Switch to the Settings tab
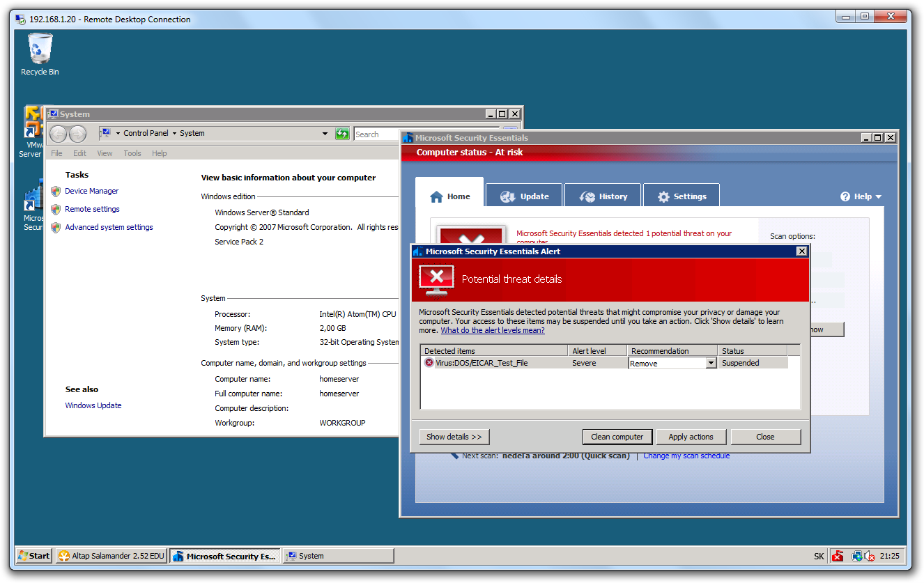 [x=682, y=196]
